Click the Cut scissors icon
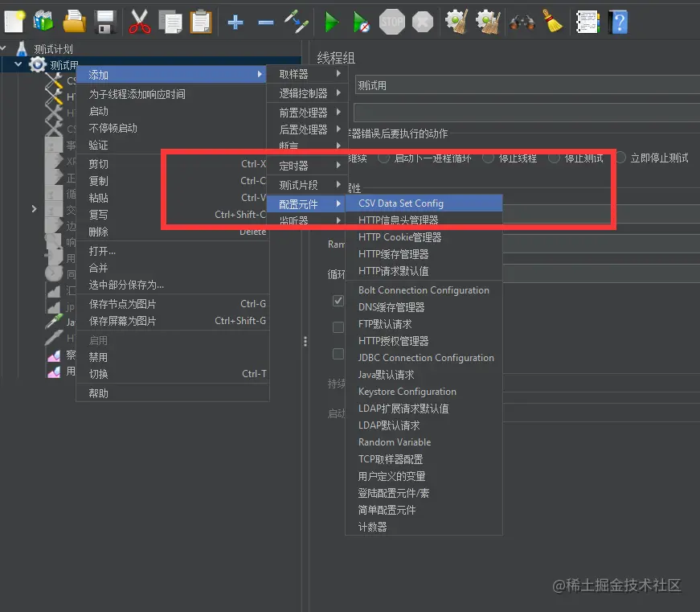 coord(139,22)
